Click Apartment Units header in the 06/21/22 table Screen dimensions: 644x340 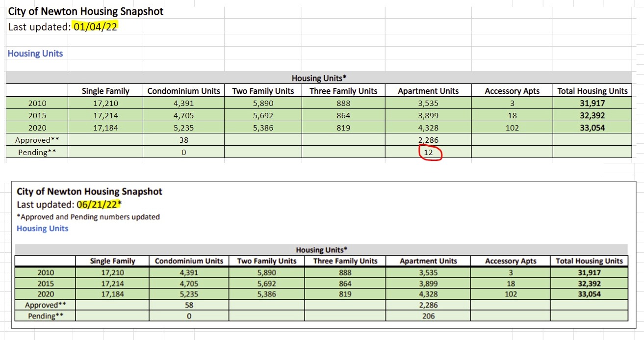(428, 261)
